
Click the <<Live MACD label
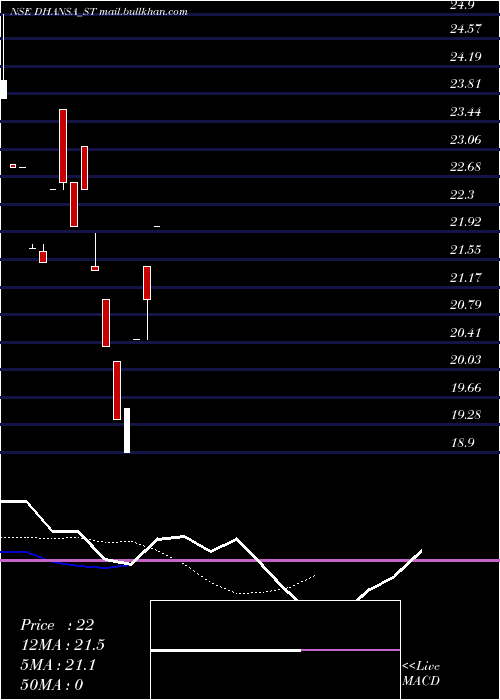[421, 673]
